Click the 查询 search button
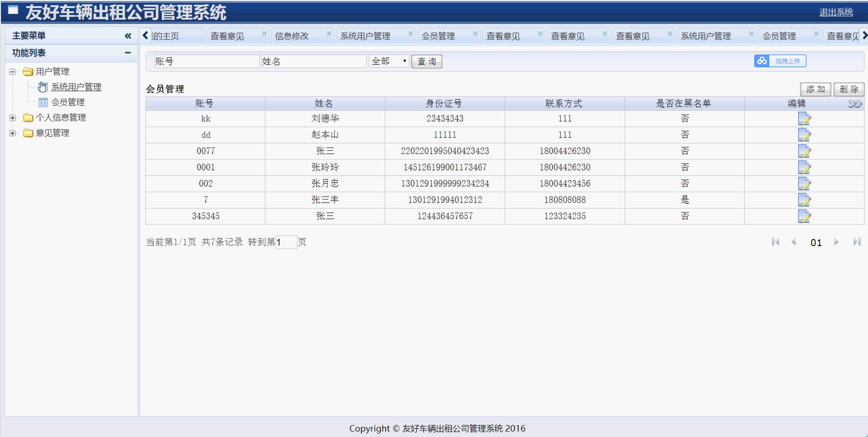868x437 pixels. click(x=427, y=61)
